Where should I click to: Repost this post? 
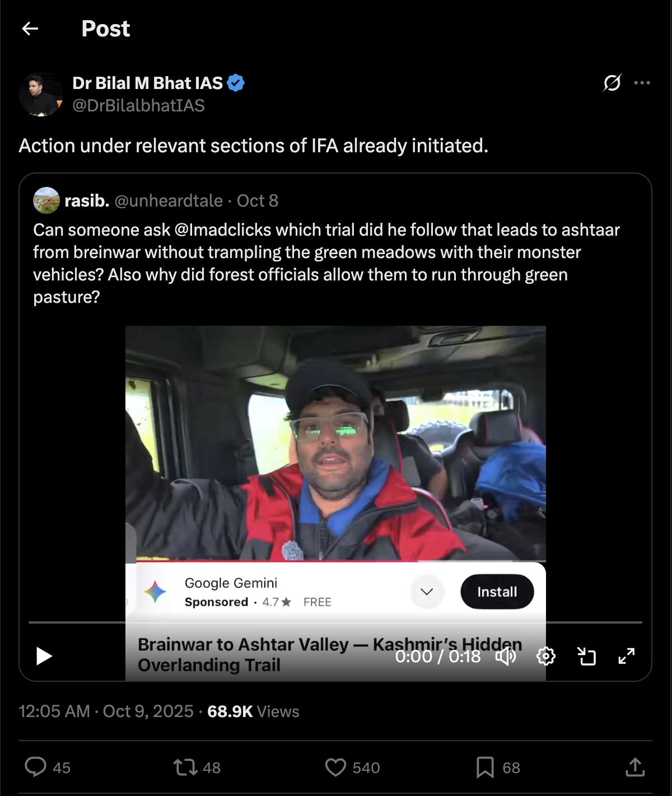click(185, 767)
